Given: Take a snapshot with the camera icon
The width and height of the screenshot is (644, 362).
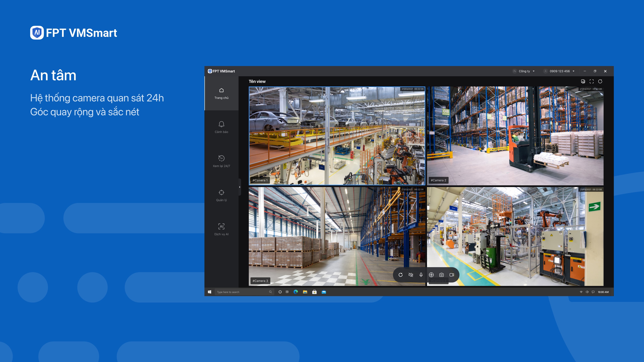Looking at the screenshot, I should click(x=442, y=275).
